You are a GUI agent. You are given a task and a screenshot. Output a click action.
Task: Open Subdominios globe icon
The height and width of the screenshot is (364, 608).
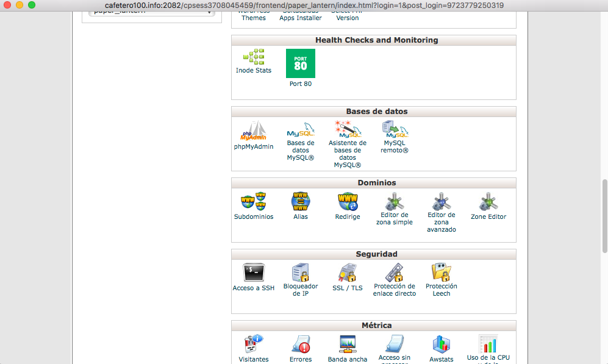254,201
